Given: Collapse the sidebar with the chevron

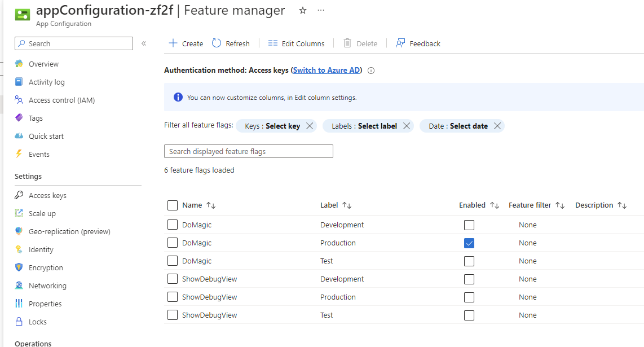Looking at the screenshot, I should (x=144, y=43).
